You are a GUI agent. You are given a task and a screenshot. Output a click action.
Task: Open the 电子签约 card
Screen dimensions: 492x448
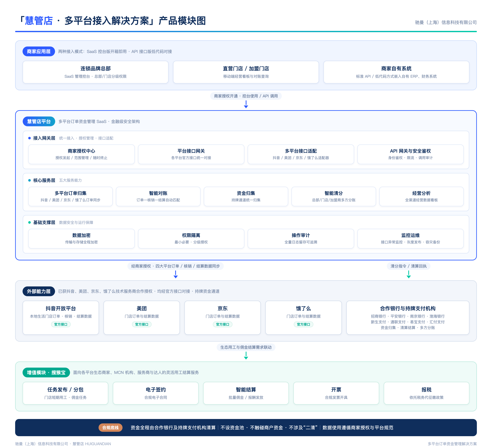pyautogui.click(x=156, y=393)
